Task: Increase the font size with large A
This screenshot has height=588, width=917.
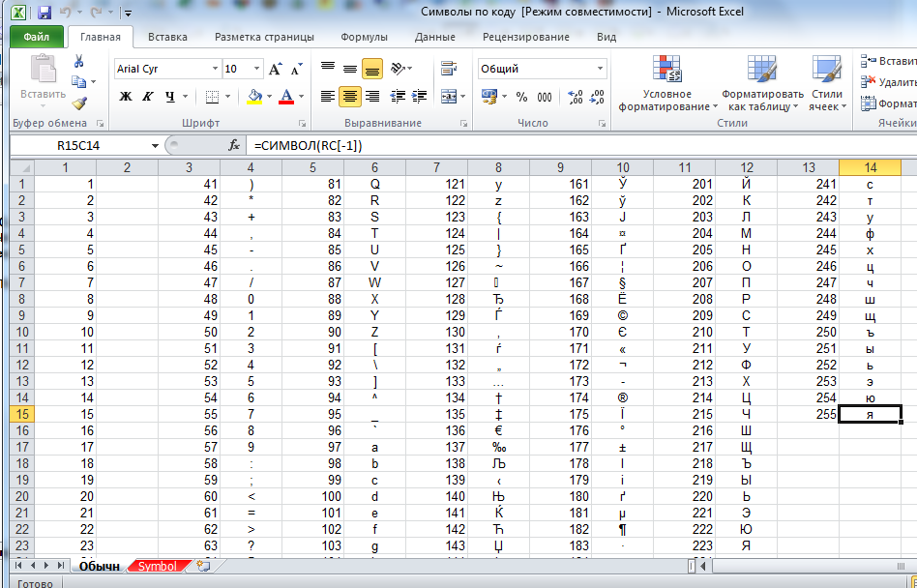Action: point(276,69)
